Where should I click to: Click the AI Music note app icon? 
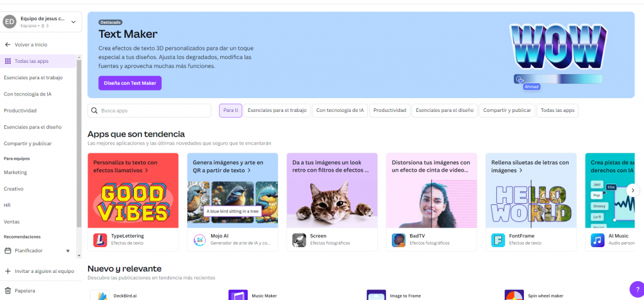[x=597, y=240]
